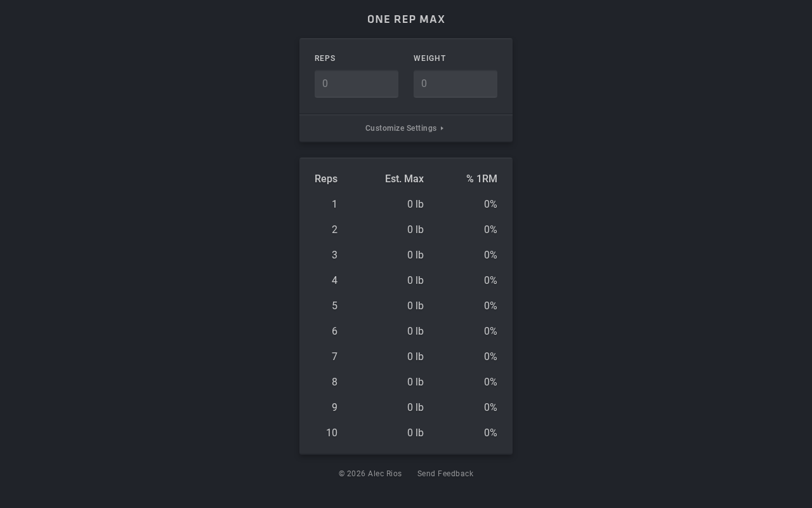Open the Send Feedback link

445,474
